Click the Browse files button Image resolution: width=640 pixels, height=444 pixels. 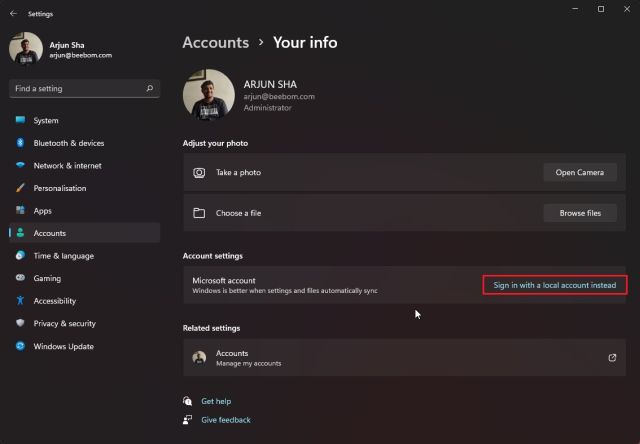click(x=580, y=213)
